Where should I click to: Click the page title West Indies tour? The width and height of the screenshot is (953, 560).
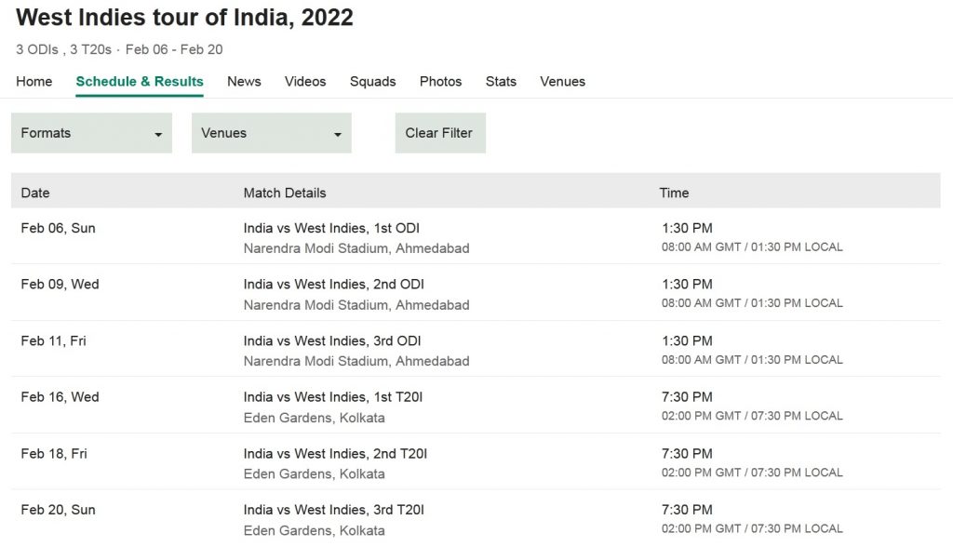pos(184,18)
